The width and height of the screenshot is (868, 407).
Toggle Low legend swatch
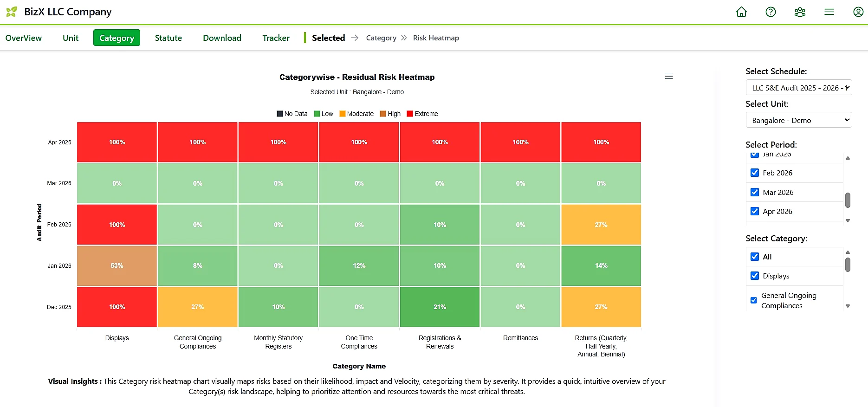[x=317, y=114]
